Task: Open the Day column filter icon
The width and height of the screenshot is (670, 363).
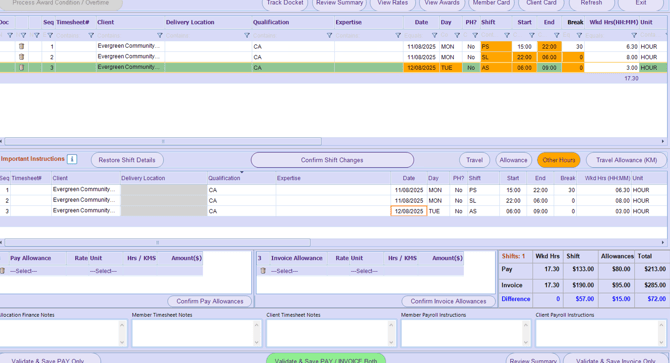Action: [457, 35]
